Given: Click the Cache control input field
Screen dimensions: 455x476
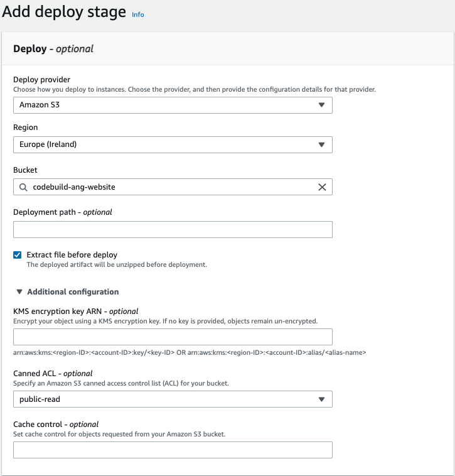Looking at the screenshot, I should pyautogui.click(x=173, y=450).
